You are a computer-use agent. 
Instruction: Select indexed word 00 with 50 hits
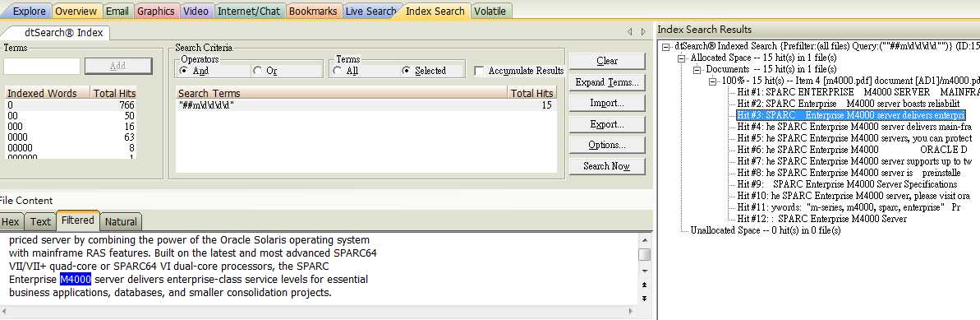coord(71,116)
